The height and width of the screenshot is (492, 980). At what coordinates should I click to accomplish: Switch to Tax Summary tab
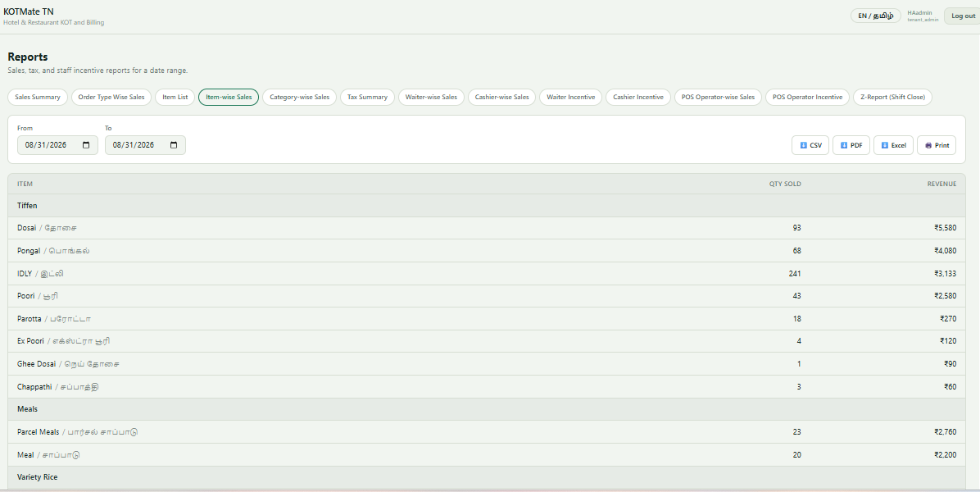click(x=367, y=97)
